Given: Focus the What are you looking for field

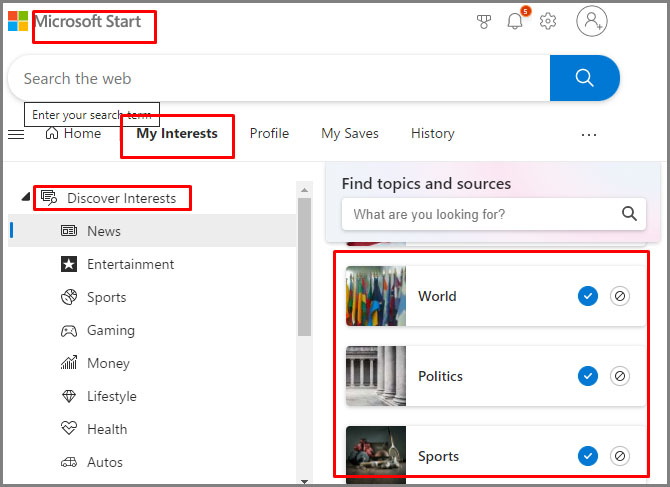Looking at the screenshot, I should (x=494, y=214).
